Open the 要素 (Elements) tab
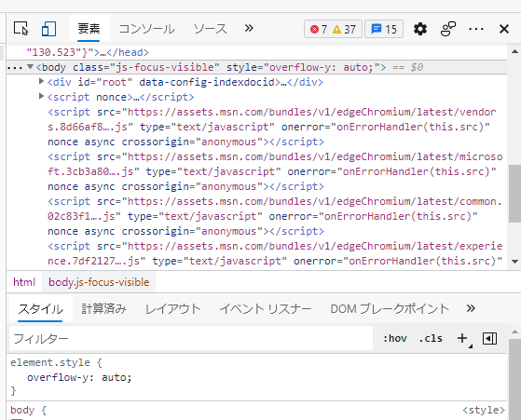 coord(89,29)
